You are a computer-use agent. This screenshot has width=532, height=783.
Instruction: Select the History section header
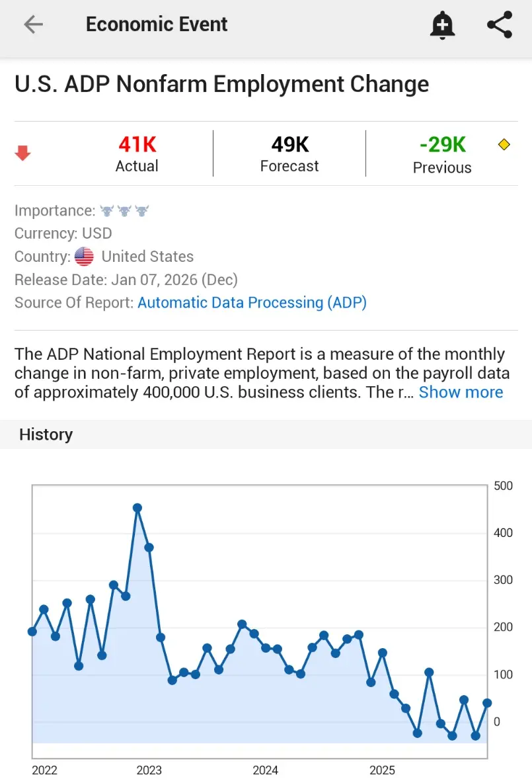(46, 434)
